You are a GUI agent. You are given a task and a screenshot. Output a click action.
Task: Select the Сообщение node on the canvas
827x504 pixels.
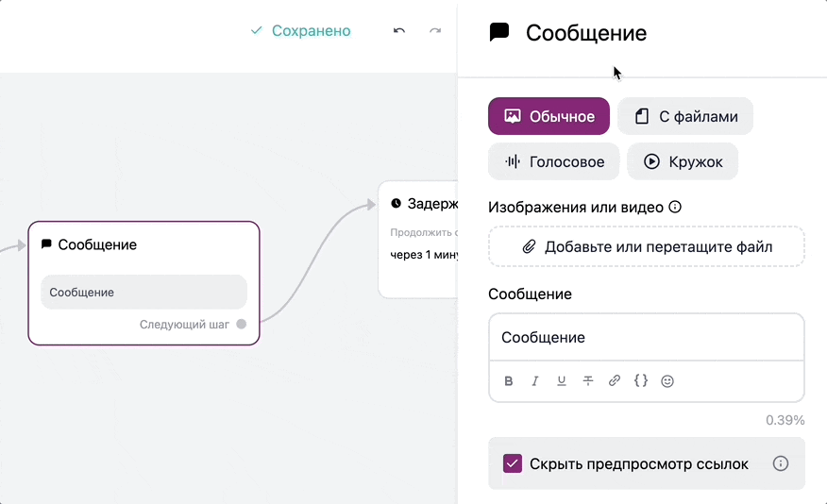[x=144, y=283]
